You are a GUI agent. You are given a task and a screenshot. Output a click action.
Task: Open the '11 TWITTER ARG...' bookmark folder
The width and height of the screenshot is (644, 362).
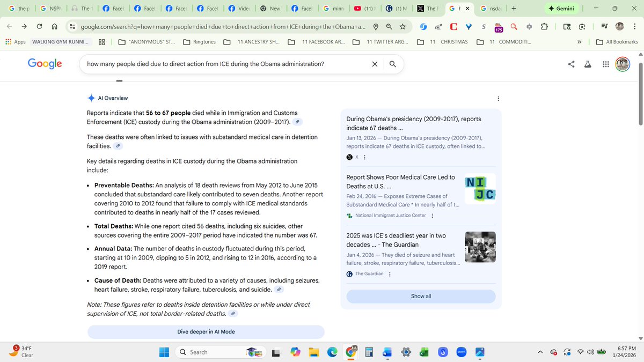(x=380, y=42)
